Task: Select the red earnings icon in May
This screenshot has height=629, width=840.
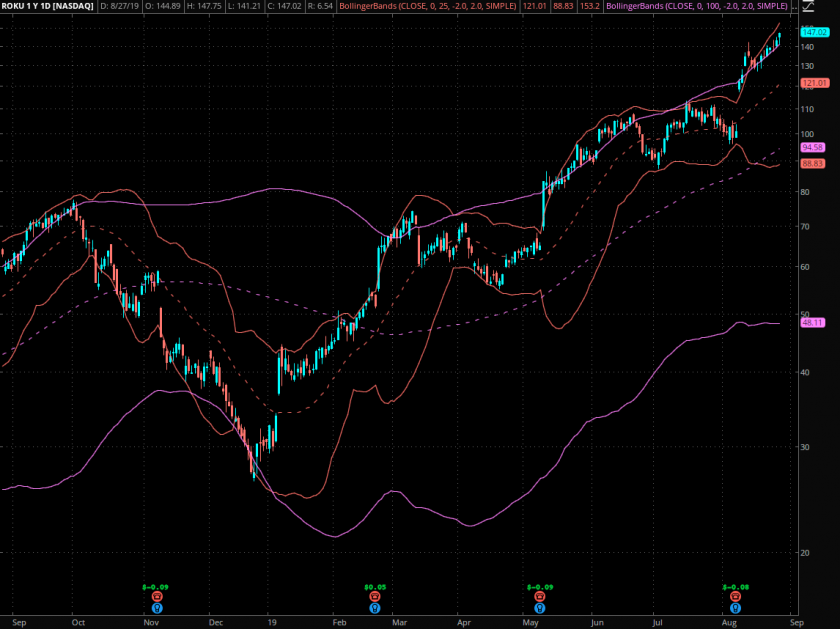Action: click(x=540, y=596)
